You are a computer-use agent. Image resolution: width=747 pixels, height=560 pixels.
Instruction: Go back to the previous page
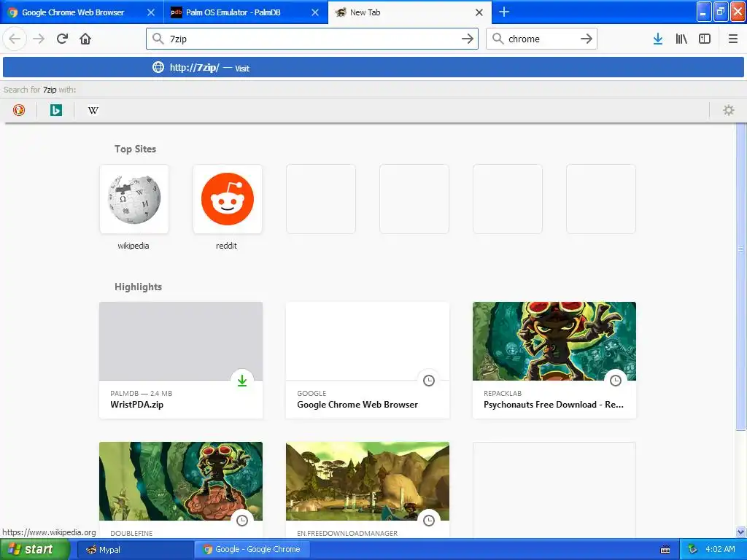click(15, 39)
